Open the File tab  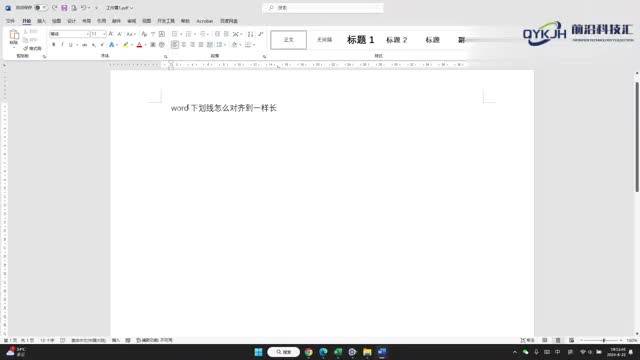pyautogui.click(x=10, y=21)
